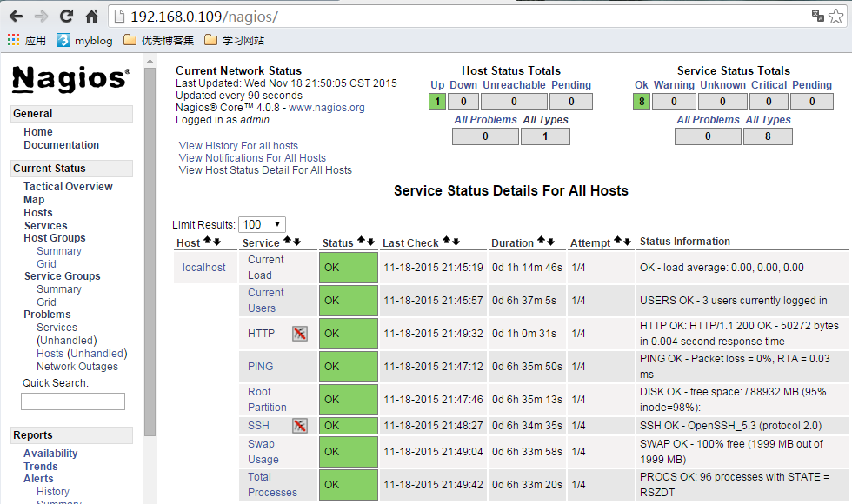
Task: Click View Notifications For All Hosts
Action: point(252,157)
